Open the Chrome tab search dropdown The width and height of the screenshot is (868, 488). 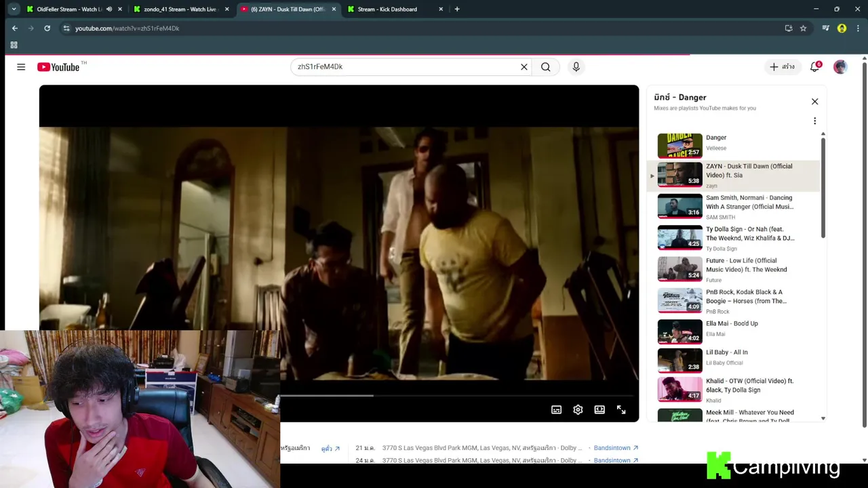(x=14, y=9)
